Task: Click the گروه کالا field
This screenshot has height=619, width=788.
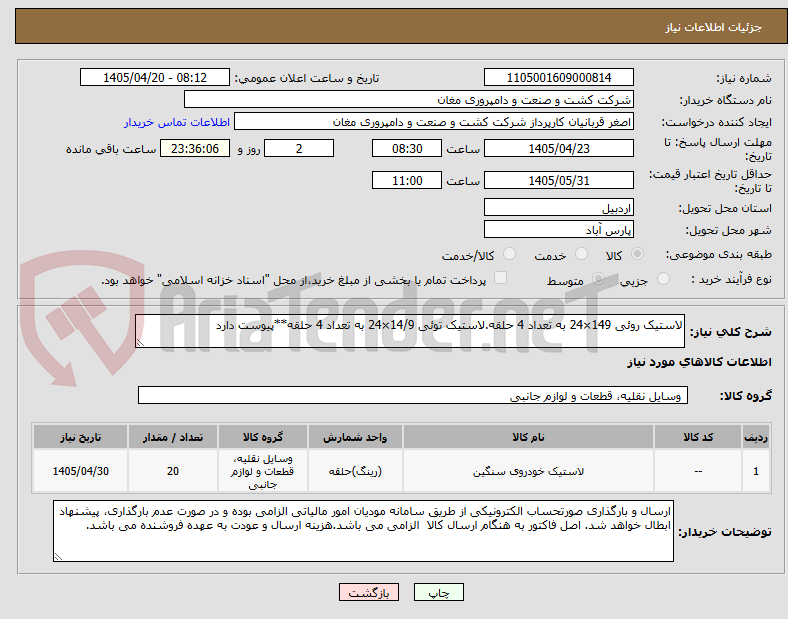Action: [413, 395]
